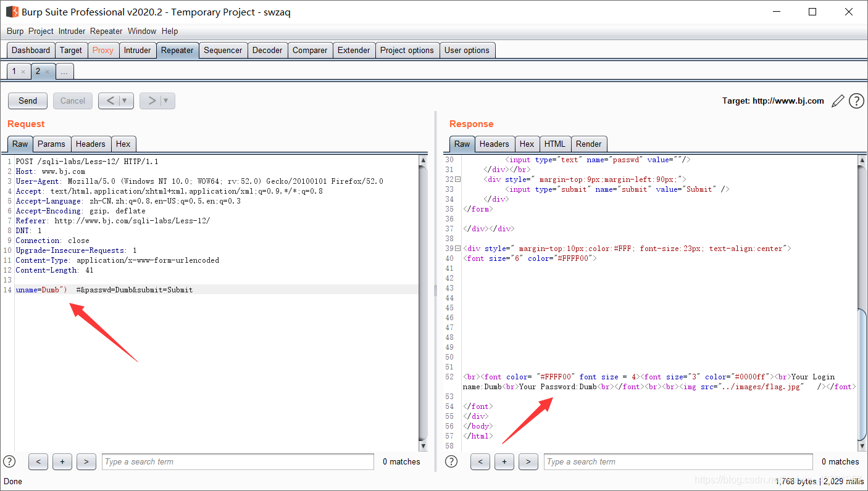Image resolution: width=868 pixels, height=491 pixels.
Task: Show the response Hex tab
Action: [x=527, y=144]
